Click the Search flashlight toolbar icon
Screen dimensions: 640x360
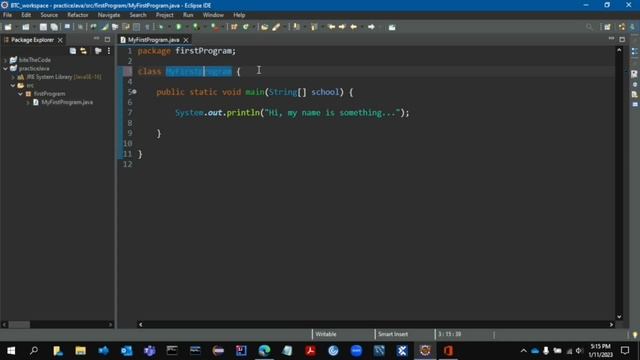[276, 27]
